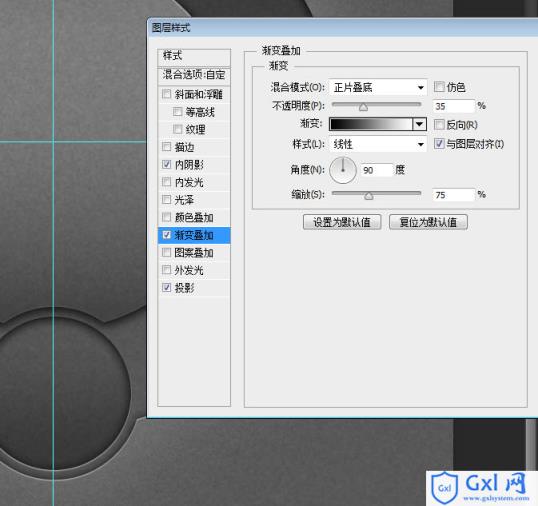
Task: Click the 图层样式 dialog title bar
Action: (342, 28)
